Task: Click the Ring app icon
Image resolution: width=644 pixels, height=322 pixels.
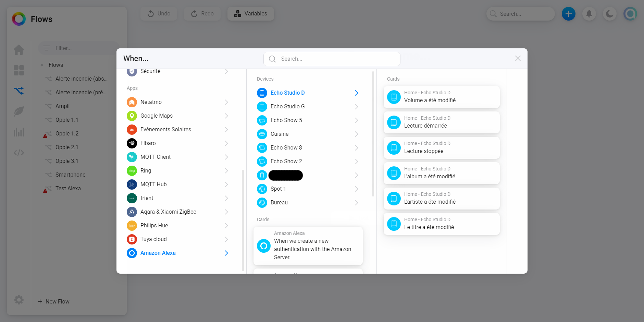Action: pyautogui.click(x=132, y=171)
